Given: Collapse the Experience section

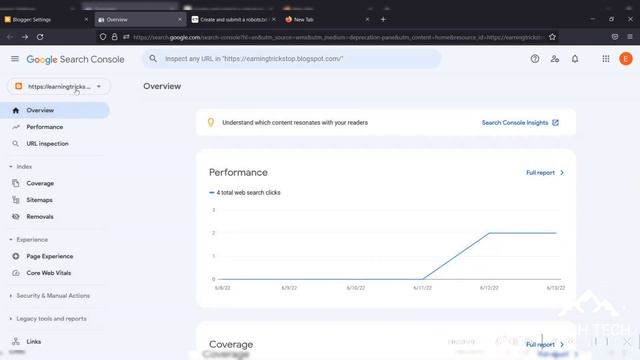Looking at the screenshot, I should click(11, 240).
